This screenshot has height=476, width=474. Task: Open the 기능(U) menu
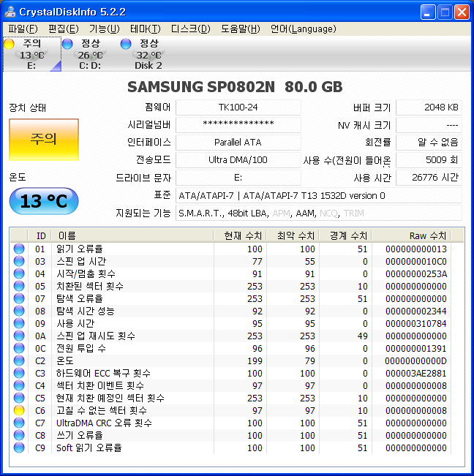pos(104,29)
